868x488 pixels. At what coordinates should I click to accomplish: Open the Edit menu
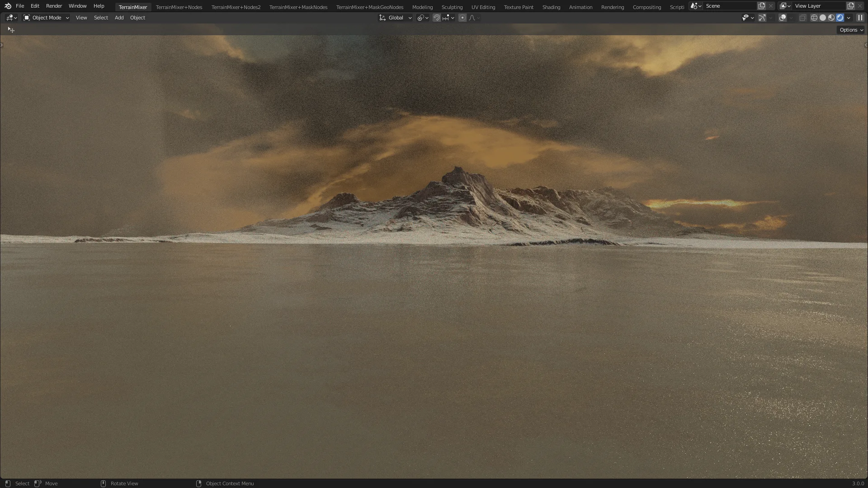[x=35, y=6]
